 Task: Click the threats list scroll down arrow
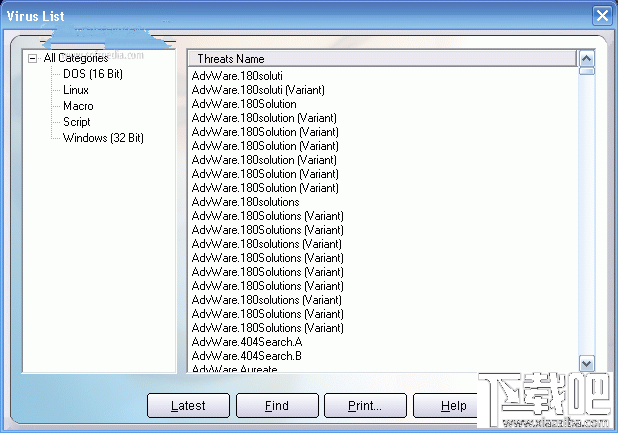click(x=586, y=363)
